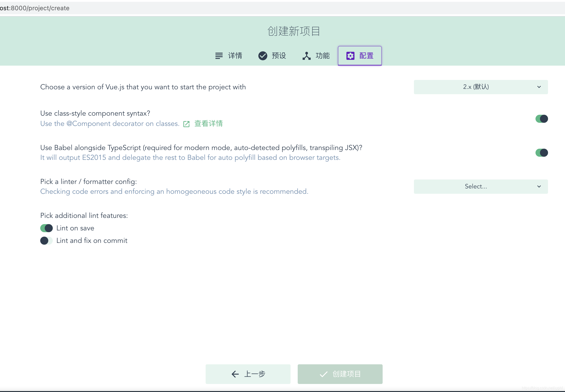Disable class-style component syntax switch
The width and height of the screenshot is (565, 392).
tap(541, 119)
